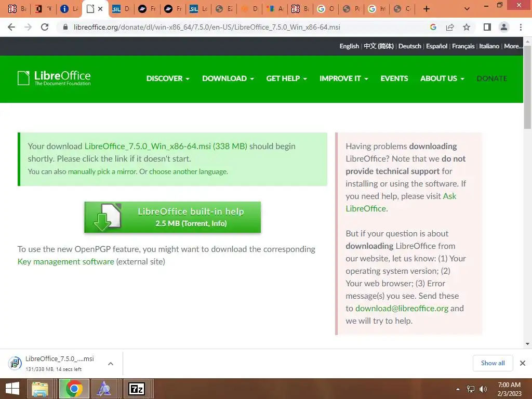Download LibreOffice built-in help
This screenshot has height=399, width=532.
point(172,217)
